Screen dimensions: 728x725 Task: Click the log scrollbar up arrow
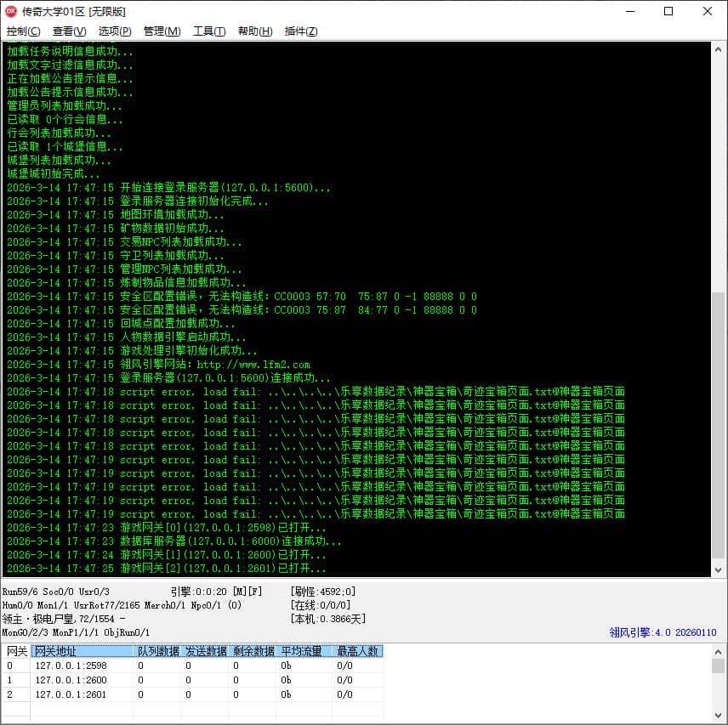coord(718,49)
